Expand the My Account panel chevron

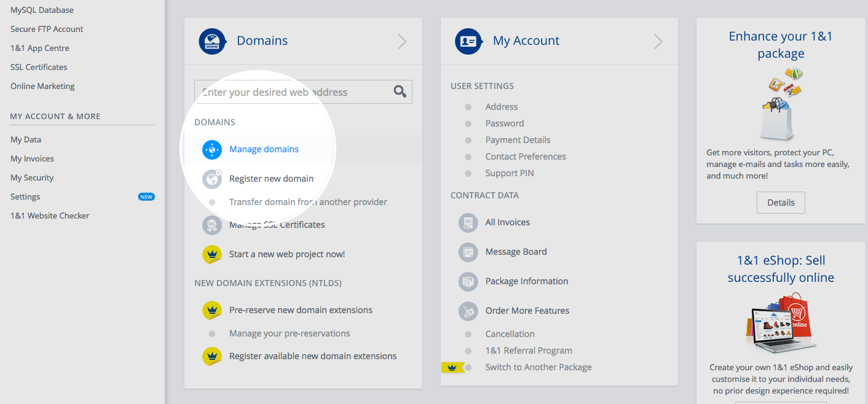click(x=658, y=41)
